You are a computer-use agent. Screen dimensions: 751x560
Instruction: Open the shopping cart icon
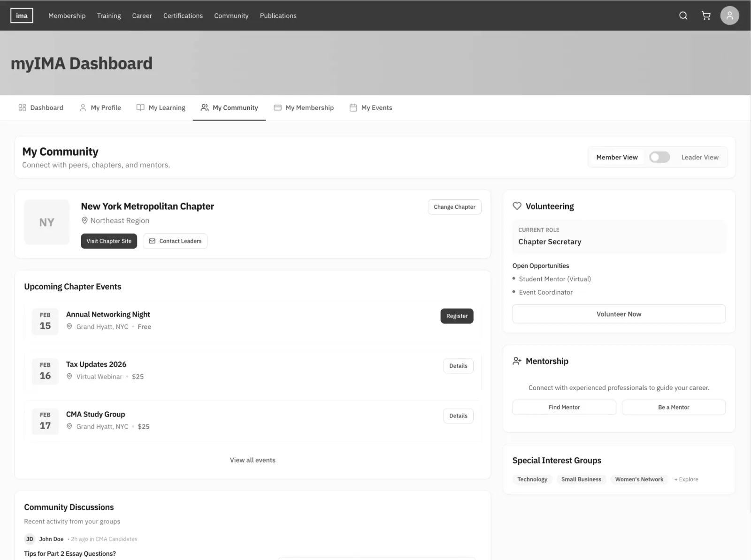click(706, 15)
